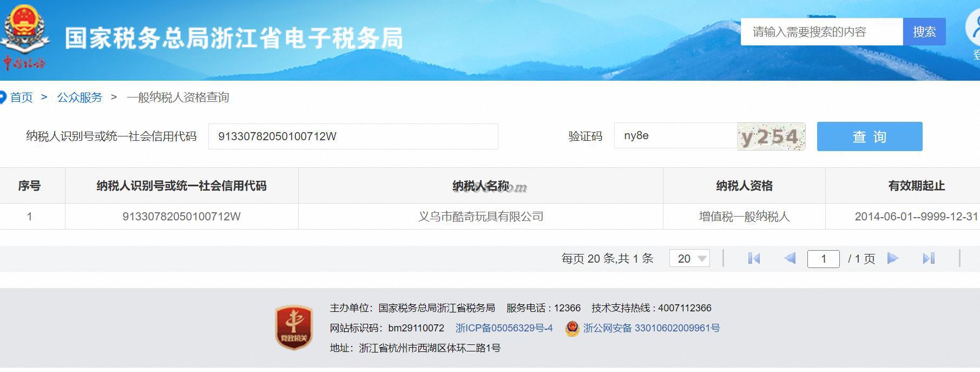Focus the taxpayer ID input field

(x=353, y=136)
